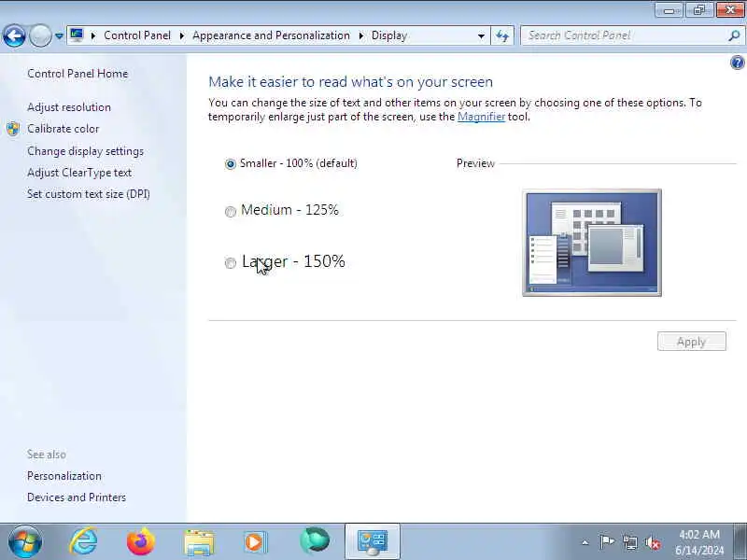This screenshot has height=560, width=747.
Task: Open Action Center flag icon
Action: [606, 542]
